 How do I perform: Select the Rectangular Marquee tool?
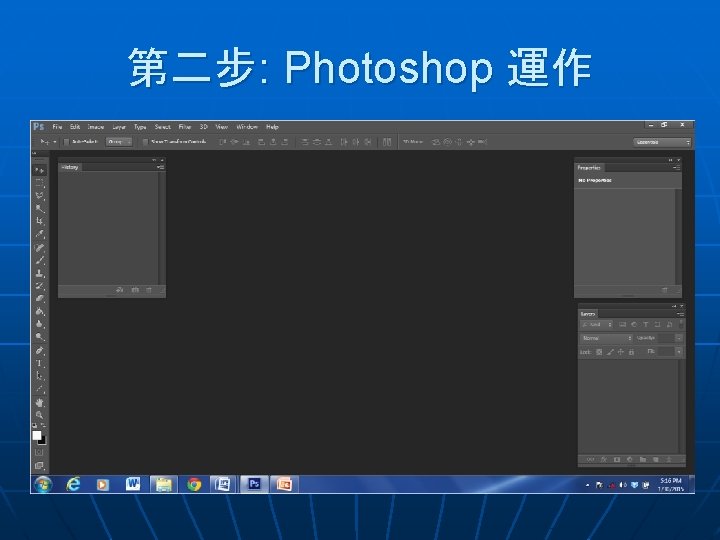click(x=39, y=183)
